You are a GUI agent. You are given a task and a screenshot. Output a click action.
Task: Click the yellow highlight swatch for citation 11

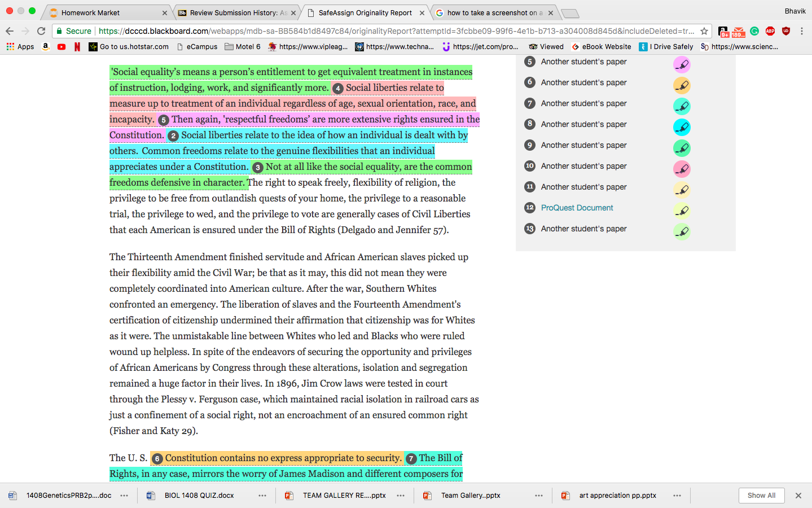pyautogui.click(x=682, y=190)
